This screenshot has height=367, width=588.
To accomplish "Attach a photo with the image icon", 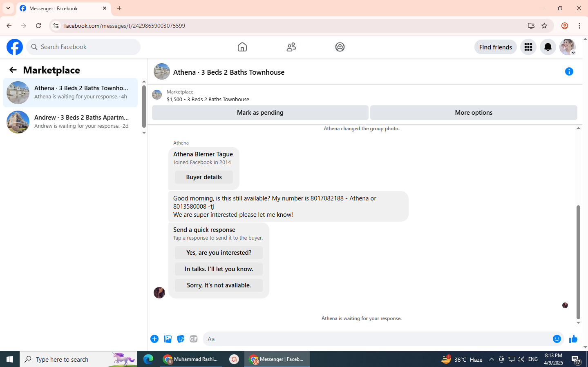I will click(x=168, y=339).
